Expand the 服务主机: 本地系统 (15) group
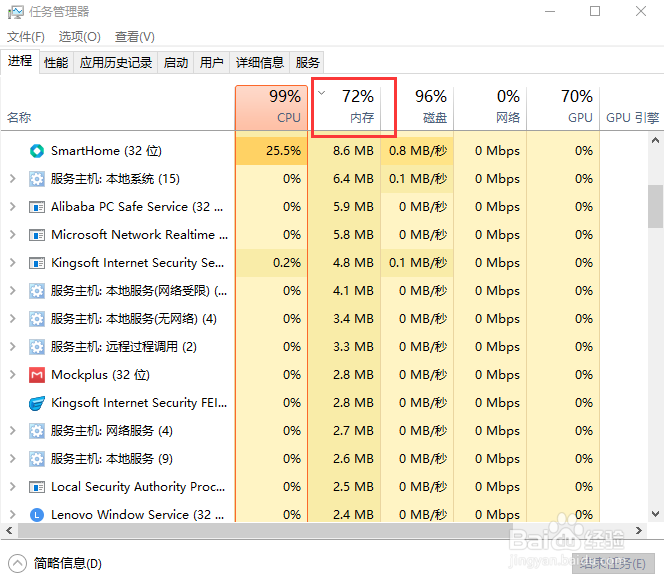Image resolution: width=664 pixels, height=584 pixels. [13, 179]
